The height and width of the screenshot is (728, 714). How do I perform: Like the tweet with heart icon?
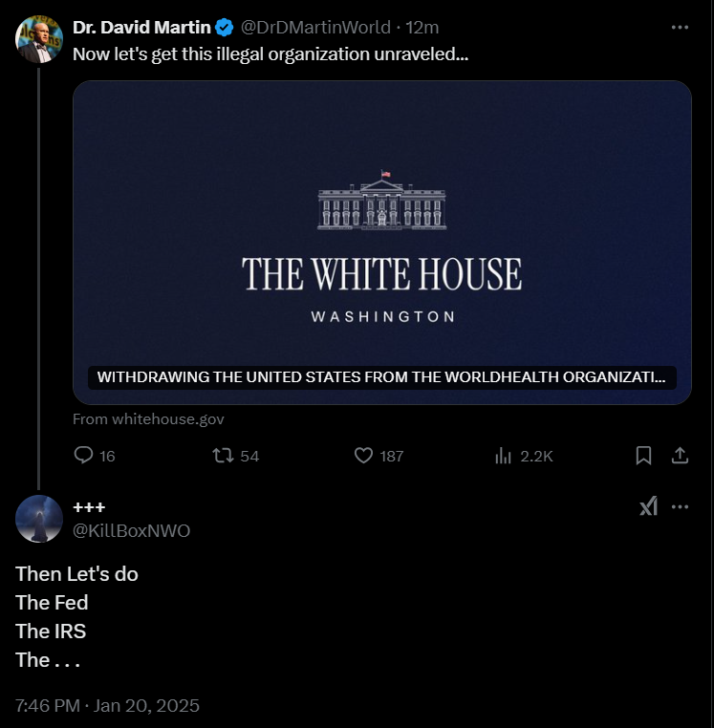coord(363,456)
